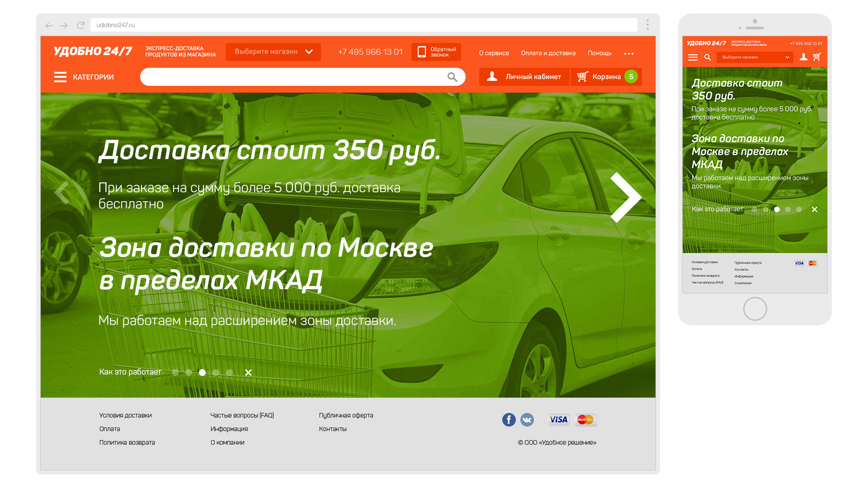Tap the mobile cart icon
This screenshot has height=488, width=868.
click(x=816, y=57)
